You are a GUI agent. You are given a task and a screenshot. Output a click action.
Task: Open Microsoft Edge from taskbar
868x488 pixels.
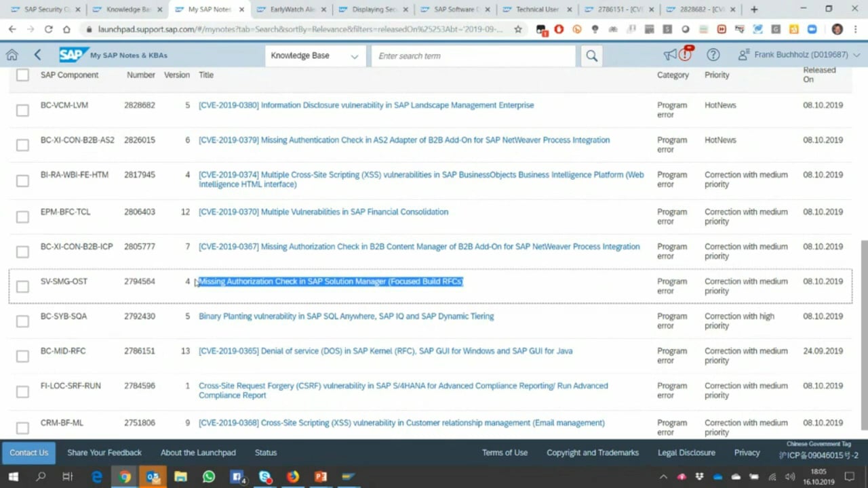pos(97,476)
